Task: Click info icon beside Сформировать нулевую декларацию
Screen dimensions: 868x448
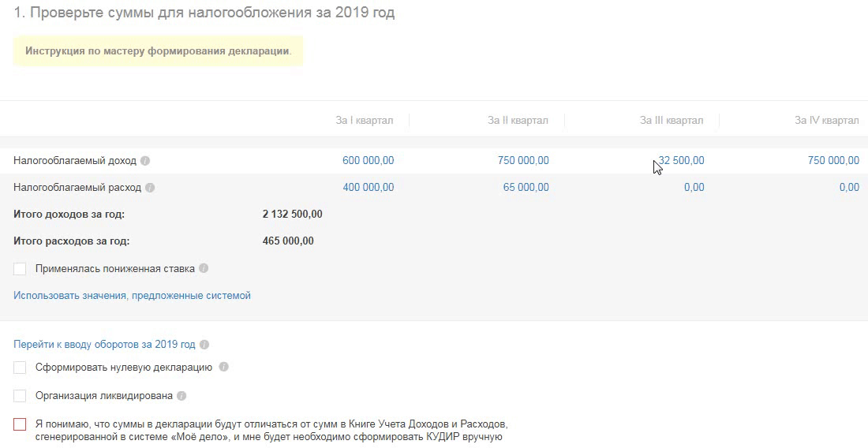Action: pos(224,368)
